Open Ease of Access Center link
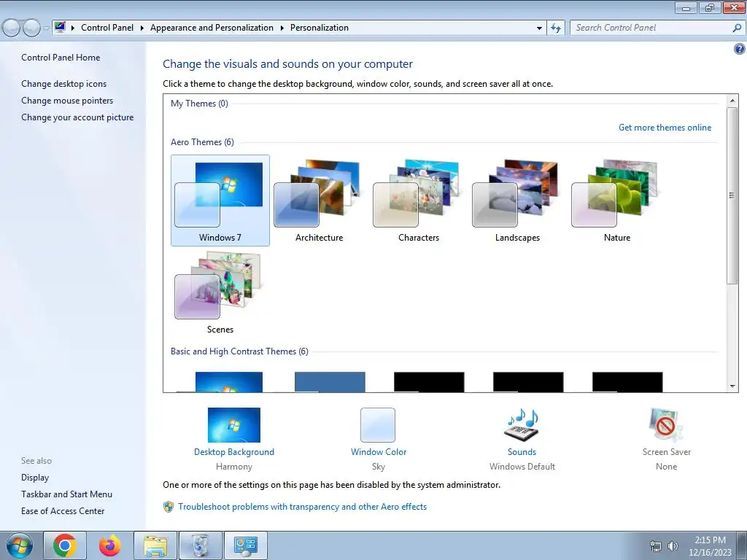Viewport: 747px width, 560px height. (63, 511)
